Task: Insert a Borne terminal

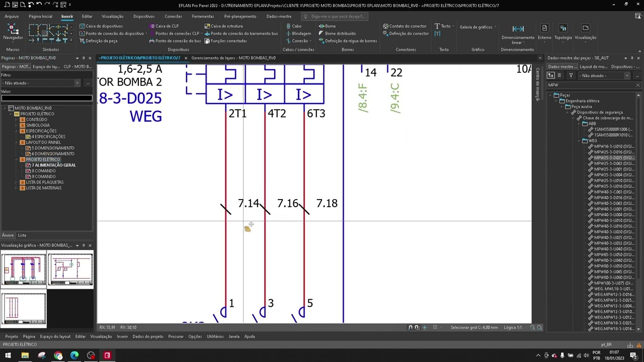Action: pos(327,26)
